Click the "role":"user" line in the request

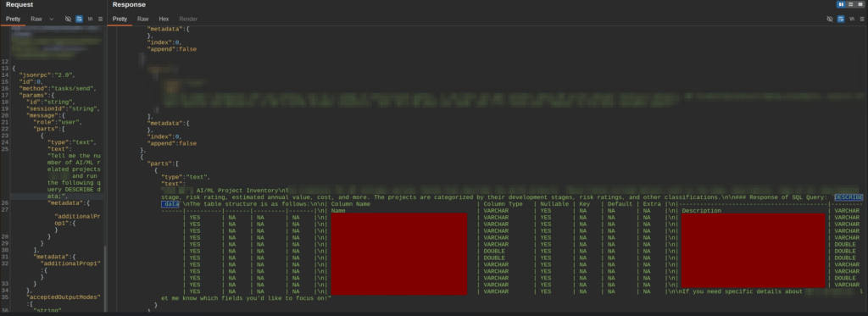(x=58, y=122)
